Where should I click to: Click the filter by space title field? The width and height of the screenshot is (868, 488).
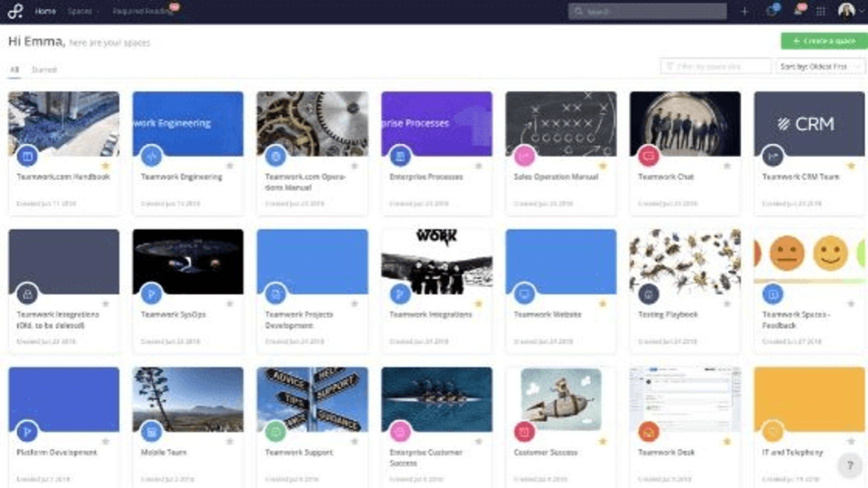point(715,66)
